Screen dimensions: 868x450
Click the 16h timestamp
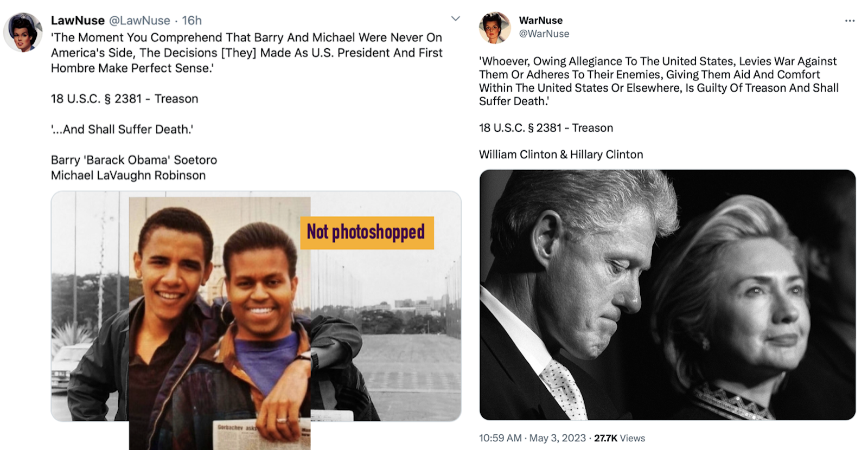pos(192,21)
